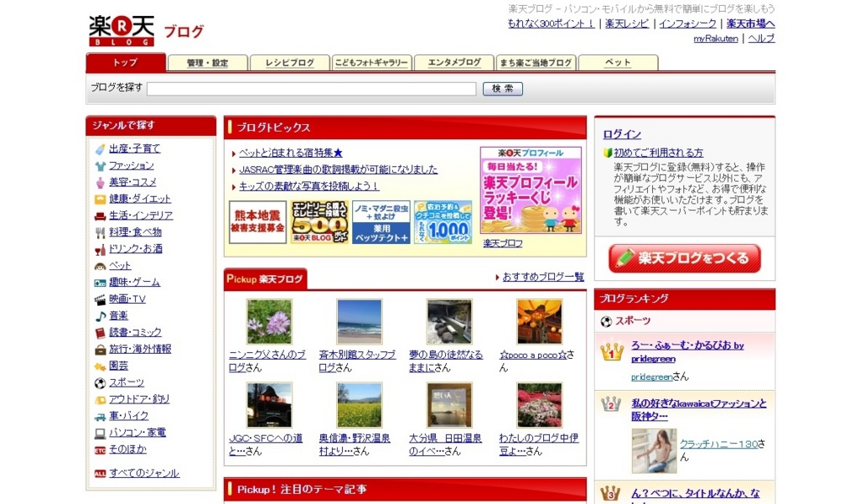Open the 楽天市場へ link
The height and width of the screenshot is (504, 865).
tap(750, 24)
